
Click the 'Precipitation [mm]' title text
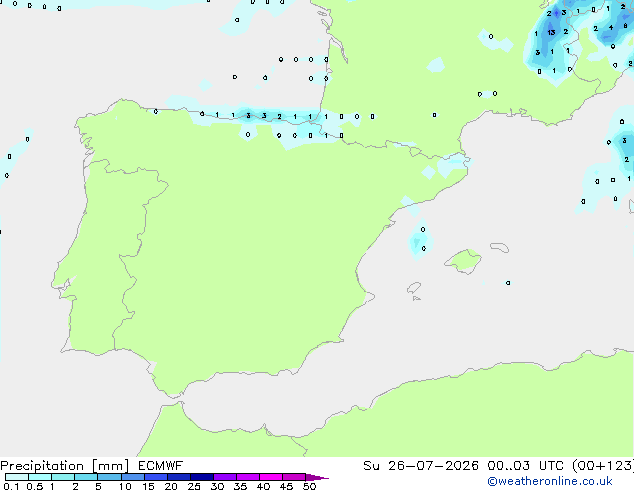tap(65, 466)
